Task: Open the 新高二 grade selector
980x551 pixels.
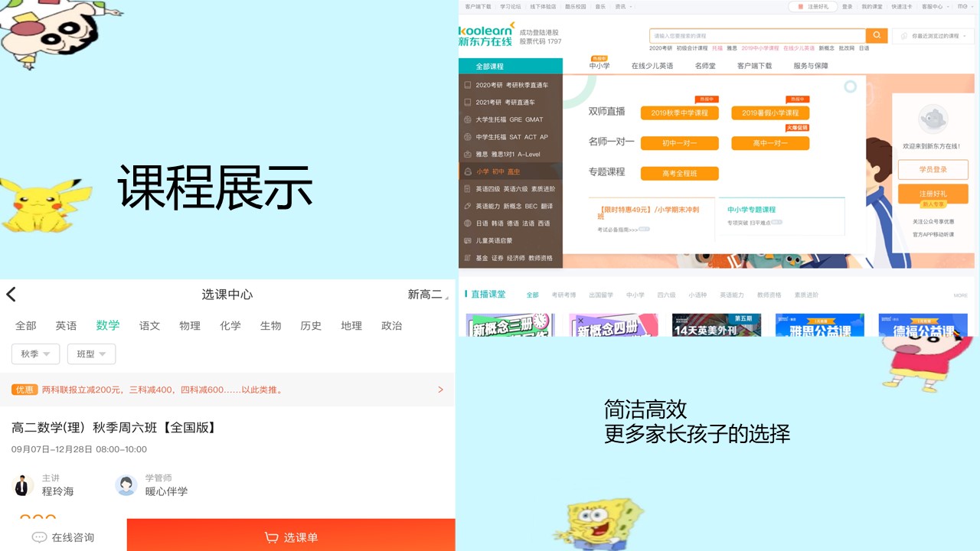Action: [x=428, y=295]
